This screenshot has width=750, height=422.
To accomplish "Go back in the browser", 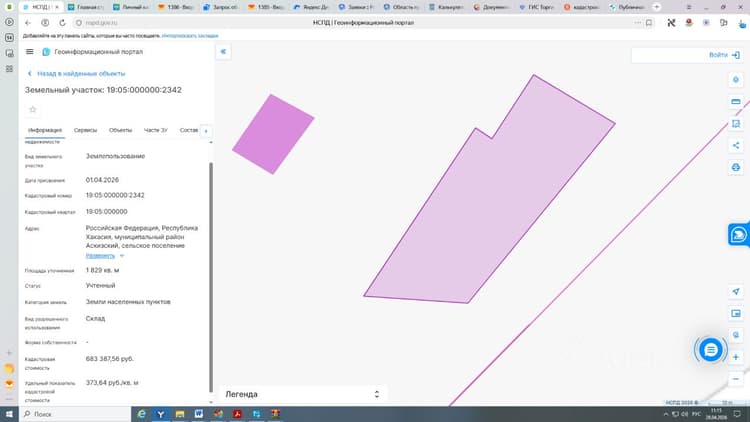I will click(x=28, y=22).
